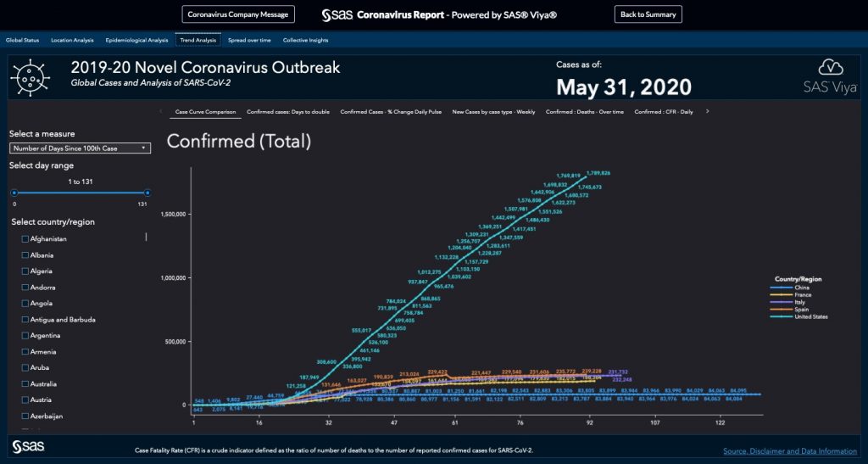The width and height of the screenshot is (868, 464).
Task: Tick the Australia checkbox
Action: click(x=25, y=383)
